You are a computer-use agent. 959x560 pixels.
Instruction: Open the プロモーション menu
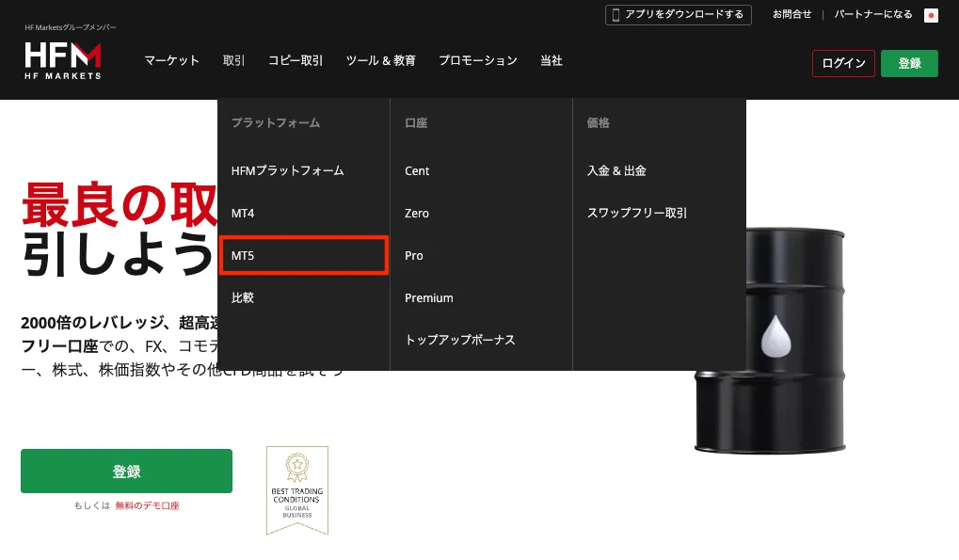point(478,60)
